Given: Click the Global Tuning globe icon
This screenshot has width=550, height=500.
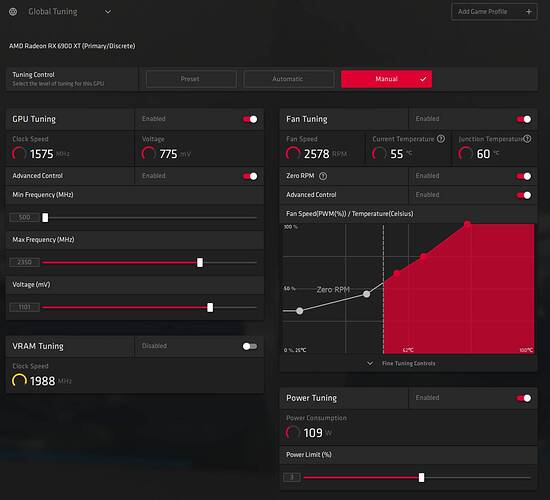Looking at the screenshot, I should [x=13, y=12].
